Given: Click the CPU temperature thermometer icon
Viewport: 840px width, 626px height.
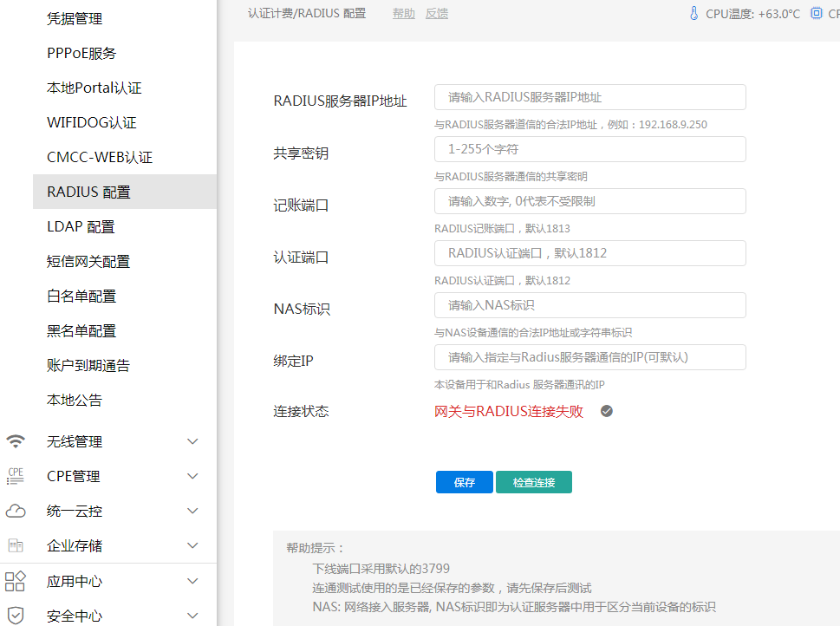Looking at the screenshot, I should 693,14.
